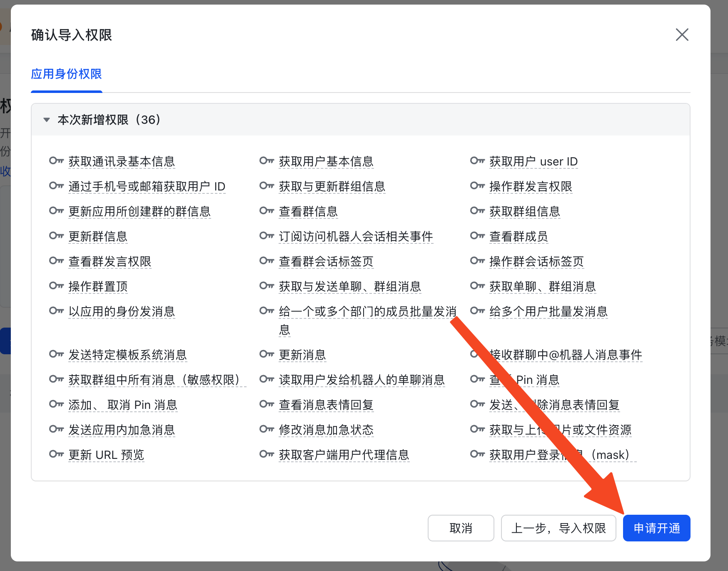Screen dimensions: 728x571
Task: Click the key icon beside 更新群信息
Action: click(x=57, y=236)
